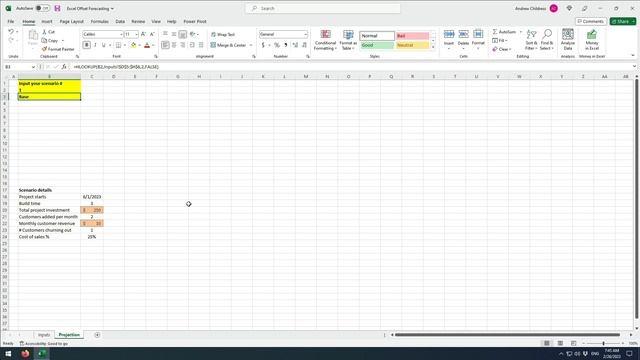Screen dimensions: 640x360
Task: Switch to the Power Pivot tab
Action: coord(195,21)
